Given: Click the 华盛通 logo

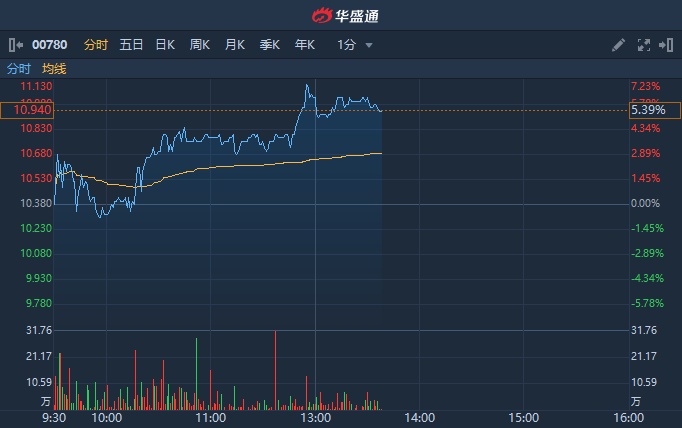Looking at the screenshot, I should click(341, 15).
